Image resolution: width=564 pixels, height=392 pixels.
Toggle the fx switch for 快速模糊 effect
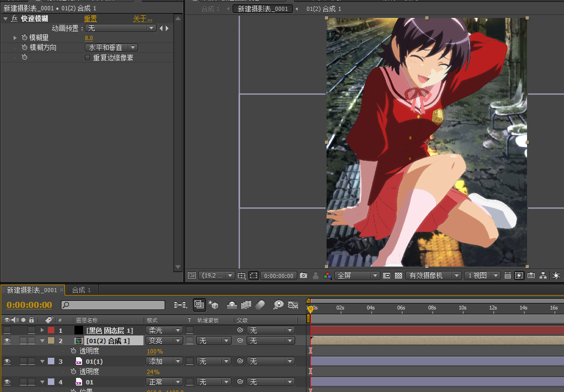point(14,18)
